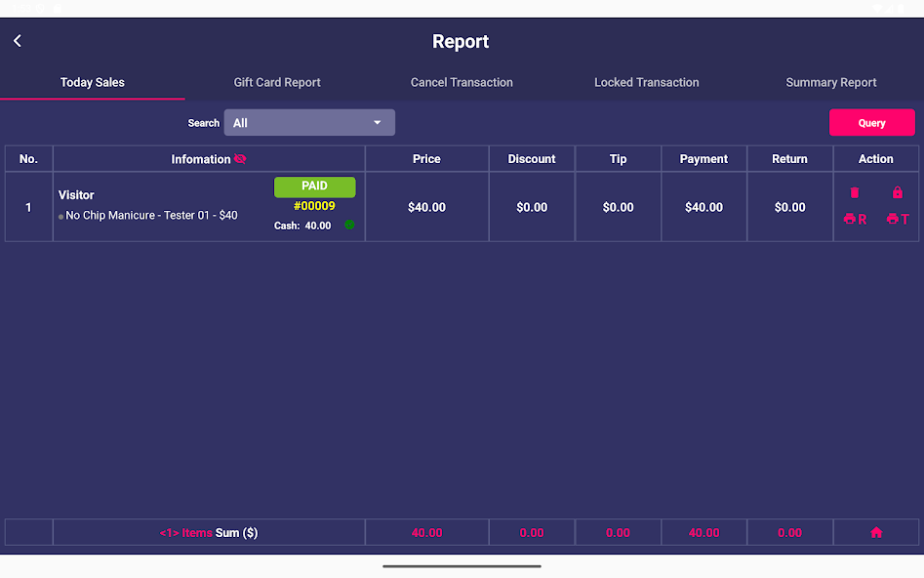Lock the transaction using the padlock icon

[898, 193]
